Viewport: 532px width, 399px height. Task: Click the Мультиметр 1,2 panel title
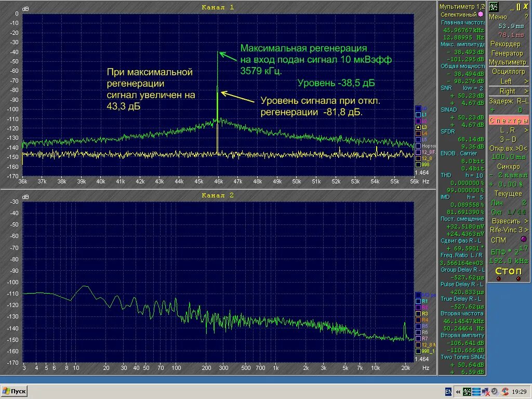tap(462, 6)
